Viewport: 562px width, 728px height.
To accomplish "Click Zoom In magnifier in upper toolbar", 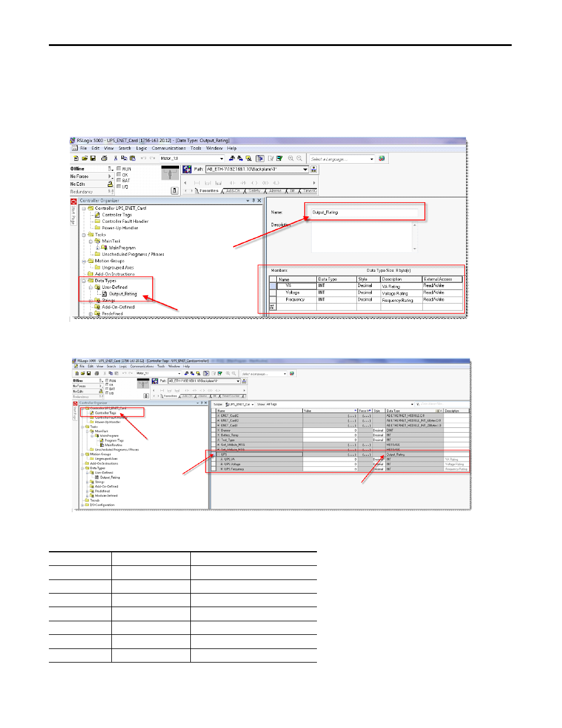I will [x=290, y=158].
